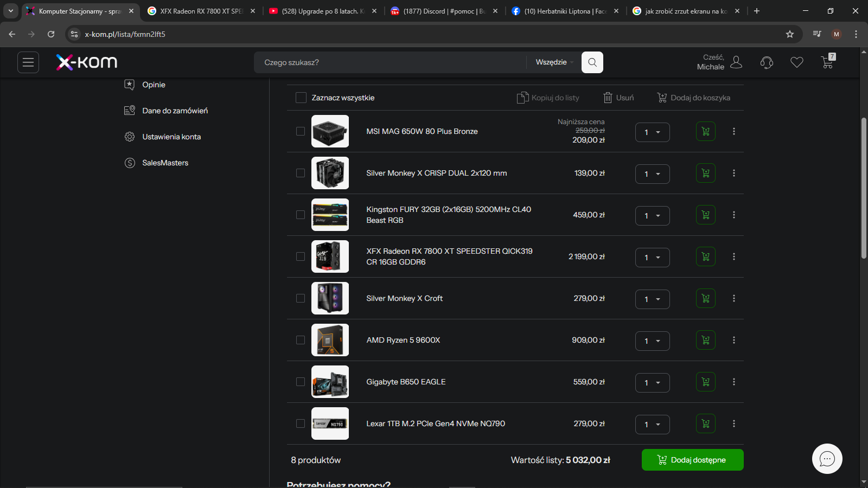868x488 pixels.
Task: Open more options for Silver Monkey X CRISP DUAL
Action: (x=734, y=173)
